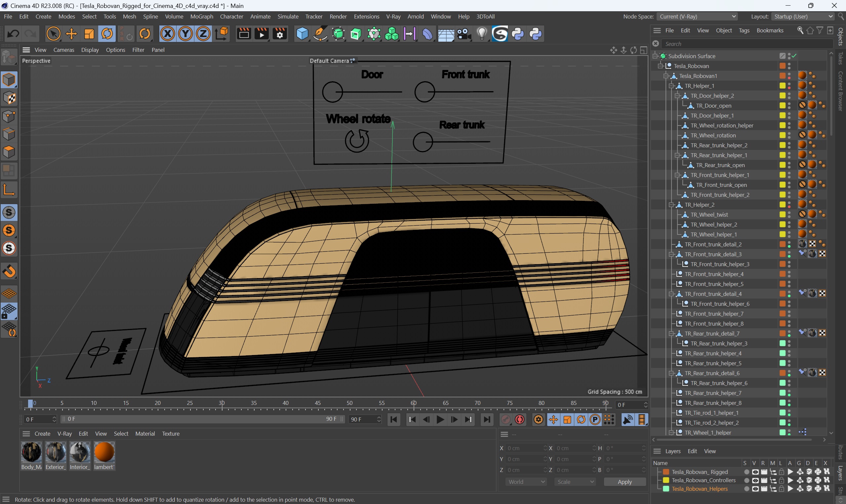The height and width of the screenshot is (504, 846).
Task: Open the V-Ray menu
Action: (x=393, y=17)
